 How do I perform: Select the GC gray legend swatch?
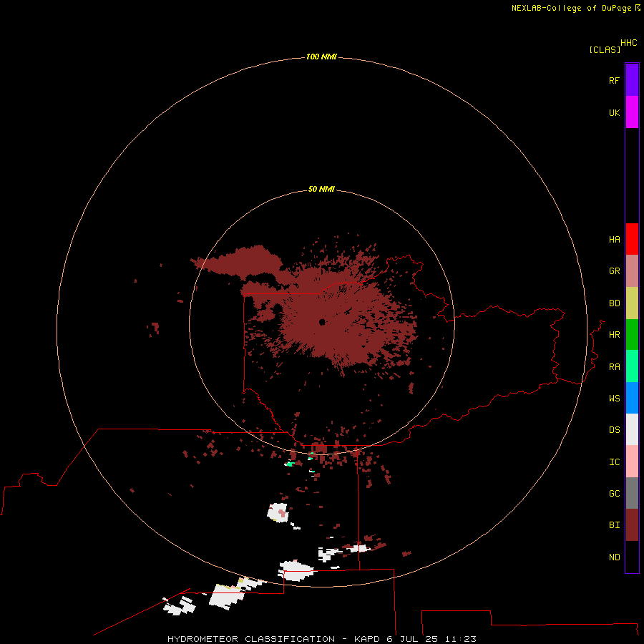[632, 493]
